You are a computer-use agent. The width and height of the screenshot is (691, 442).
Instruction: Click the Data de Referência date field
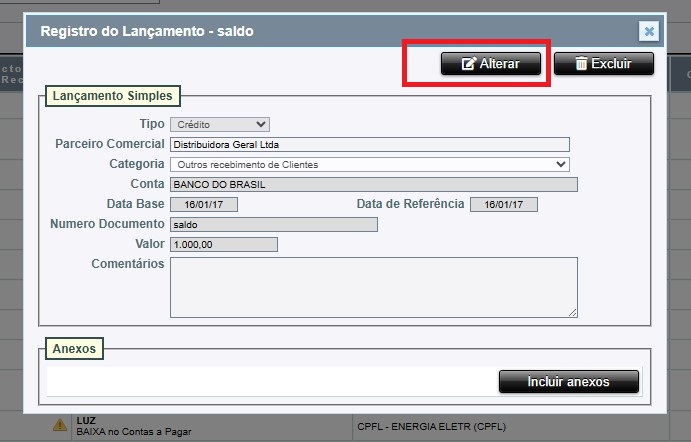tap(503, 204)
